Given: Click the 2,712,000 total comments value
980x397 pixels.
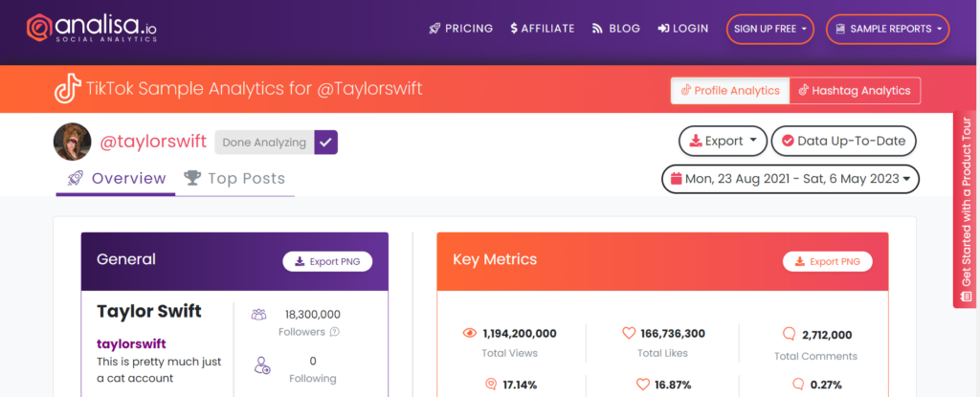Looking at the screenshot, I should [825, 335].
